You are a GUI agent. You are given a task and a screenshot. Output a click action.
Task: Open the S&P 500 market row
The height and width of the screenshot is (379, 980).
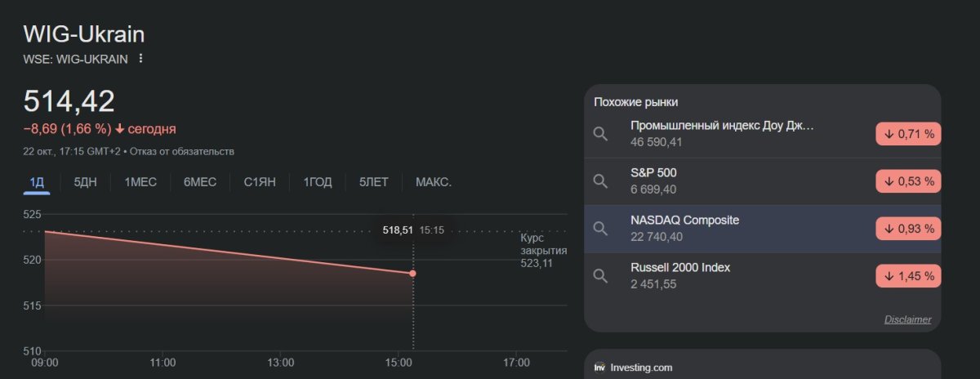pyautogui.click(x=735, y=181)
